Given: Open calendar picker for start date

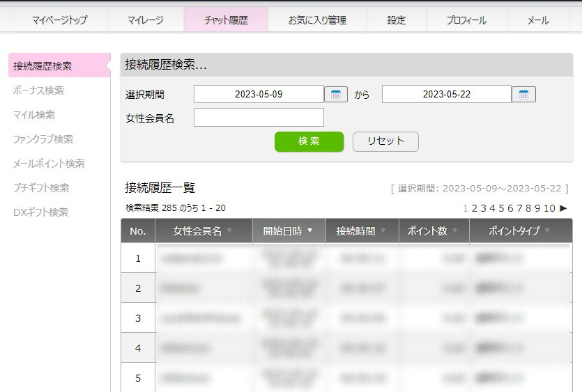Looking at the screenshot, I should pyautogui.click(x=336, y=95).
